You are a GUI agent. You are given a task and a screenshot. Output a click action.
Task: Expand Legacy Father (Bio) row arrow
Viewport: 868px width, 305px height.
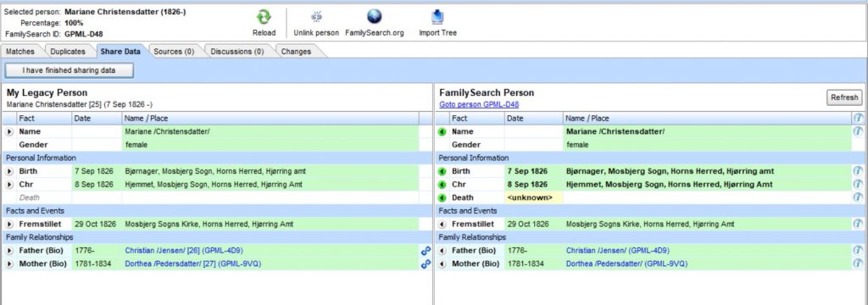coord(9,252)
